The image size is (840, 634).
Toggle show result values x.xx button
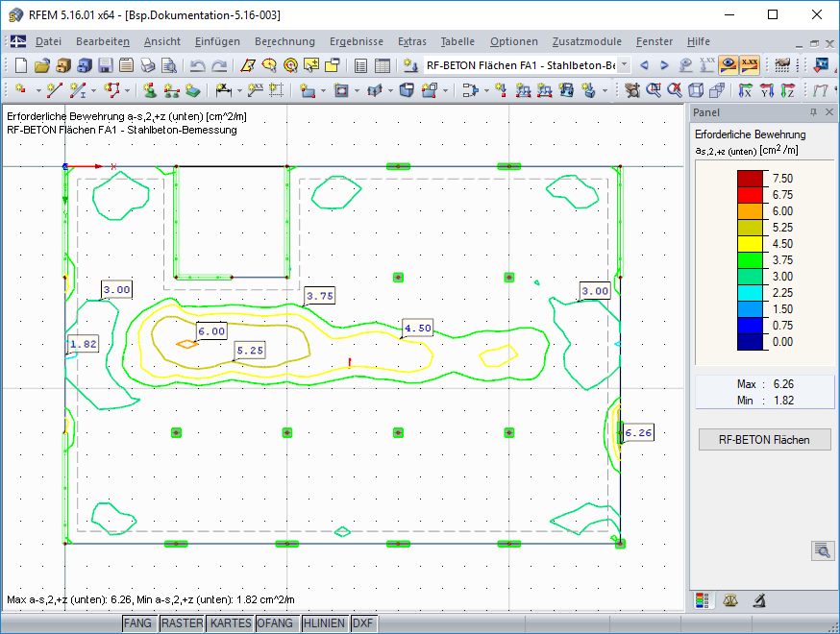tap(749, 65)
